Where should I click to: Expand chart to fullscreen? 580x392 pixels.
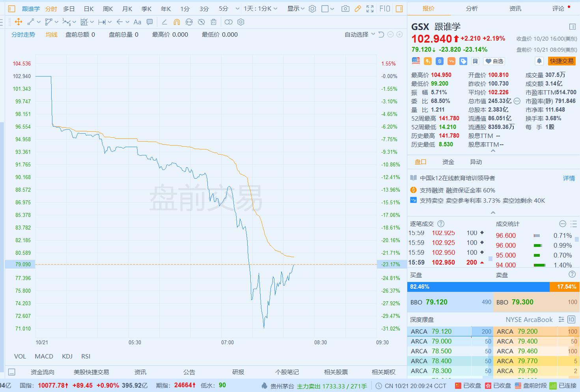coord(370,9)
